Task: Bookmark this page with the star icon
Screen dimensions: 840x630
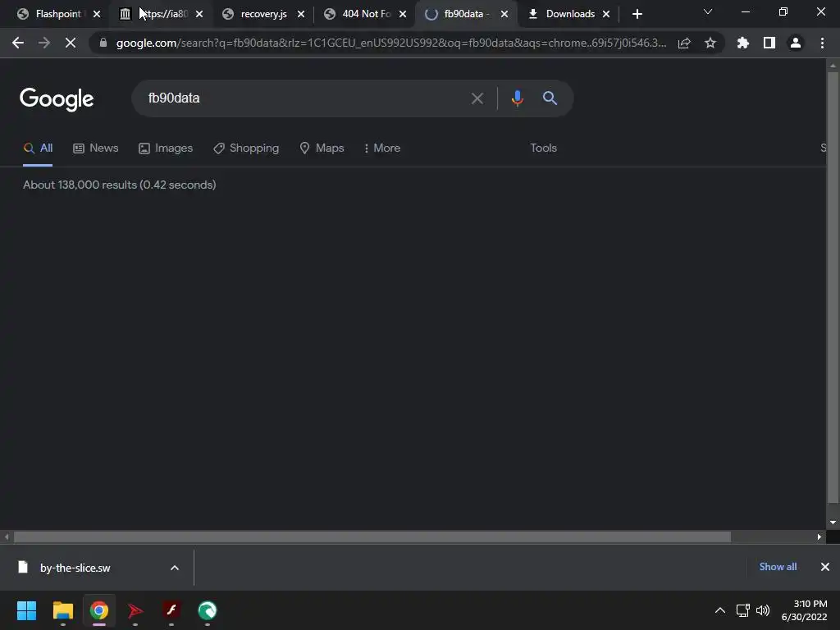Action: [x=710, y=43]
